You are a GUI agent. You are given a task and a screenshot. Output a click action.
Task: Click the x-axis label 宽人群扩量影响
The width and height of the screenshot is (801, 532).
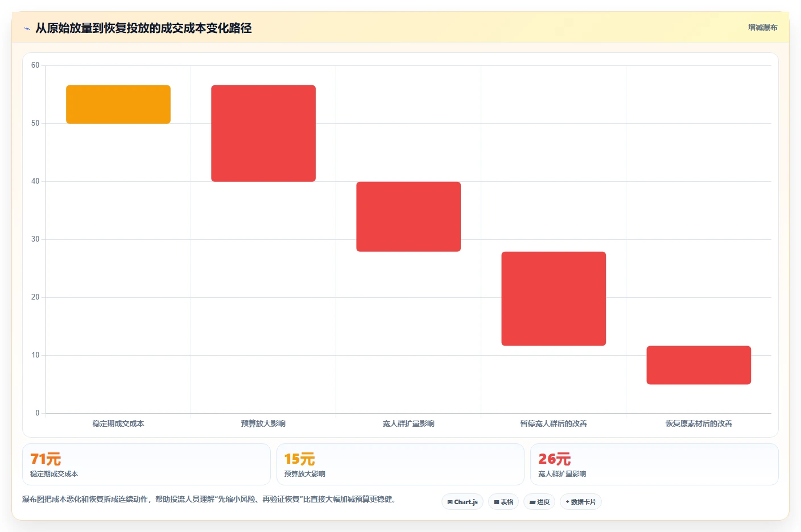click(408, 423)
